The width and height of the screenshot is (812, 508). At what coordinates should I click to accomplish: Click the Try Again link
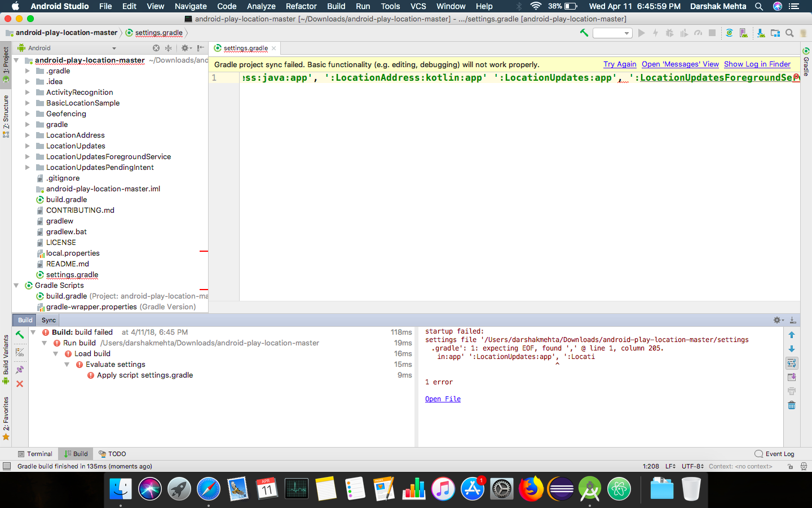[x=619, y=64]
